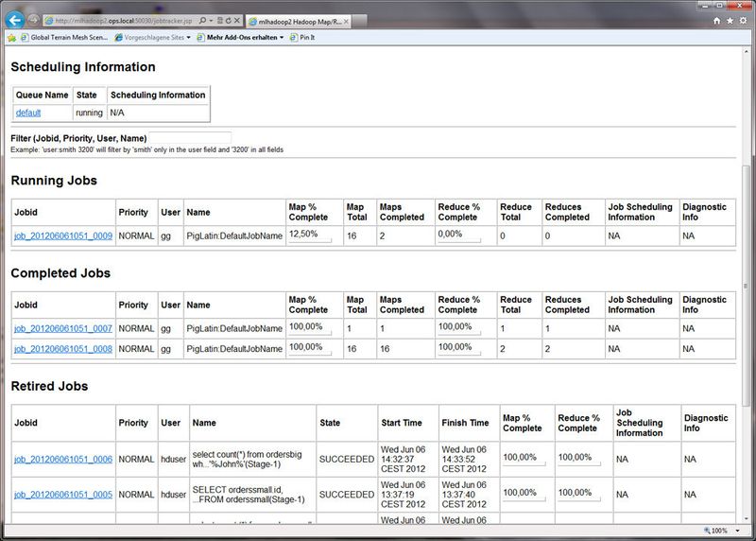756x541 pixels.
Task: Click Reduces Completed '2' for job 0008
Action: point(548,349)
